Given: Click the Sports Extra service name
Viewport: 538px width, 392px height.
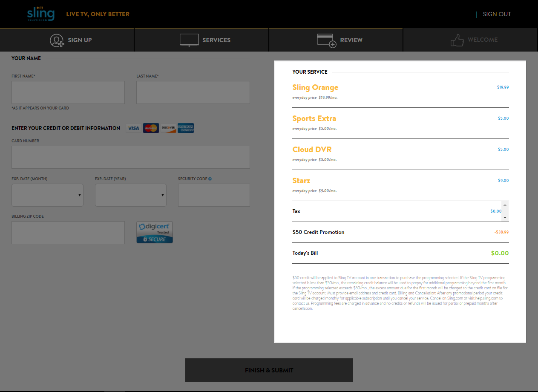Looking at the screenshot, I should pyautogui.click(x=314, y=118).
